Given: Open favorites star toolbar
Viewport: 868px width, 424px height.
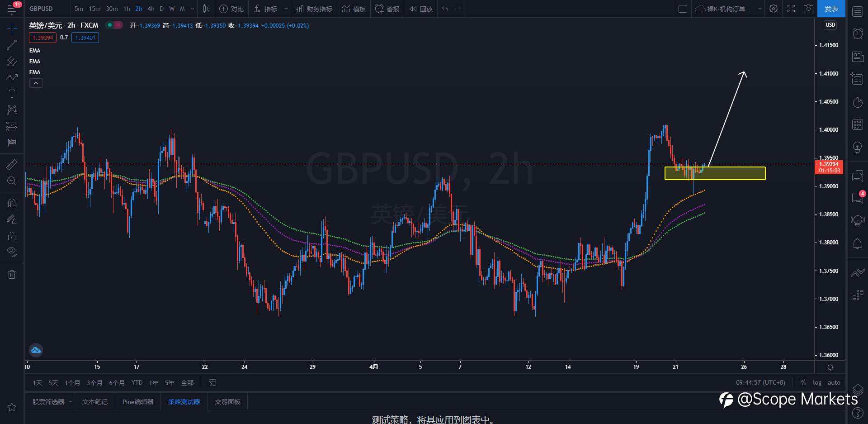Looking at the screenshot, I should (12, 407).
